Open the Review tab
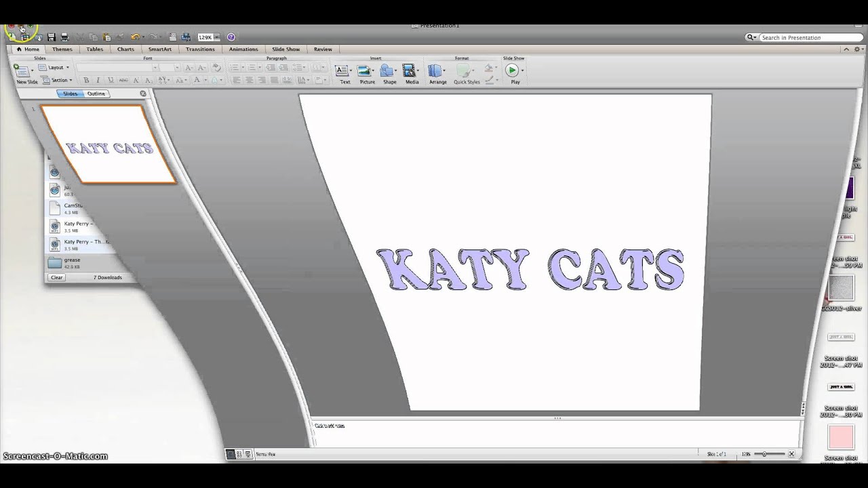This screenshot has width=868, height=488. click(x=323, y=49)
